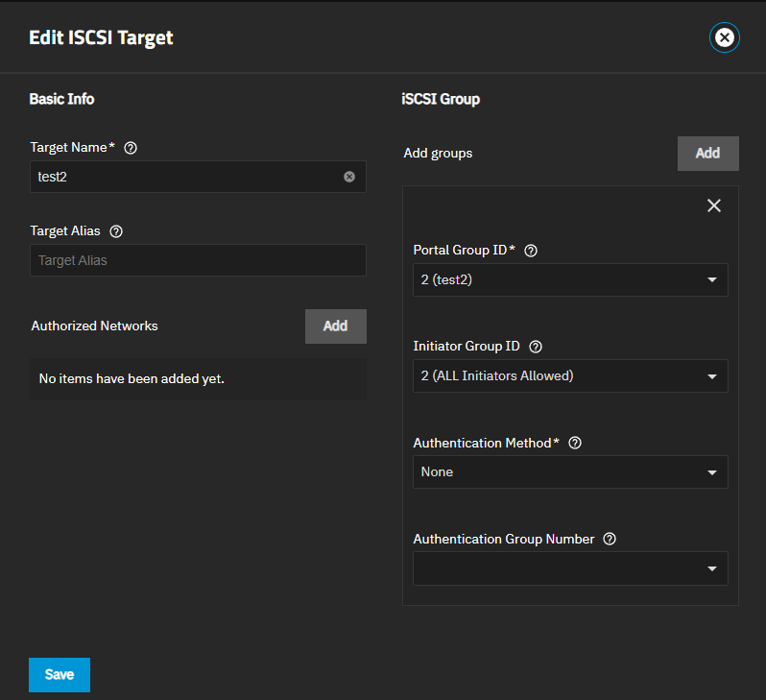
Task: Click the "No items have been added yet" message
Action: [x=132, y=379]
